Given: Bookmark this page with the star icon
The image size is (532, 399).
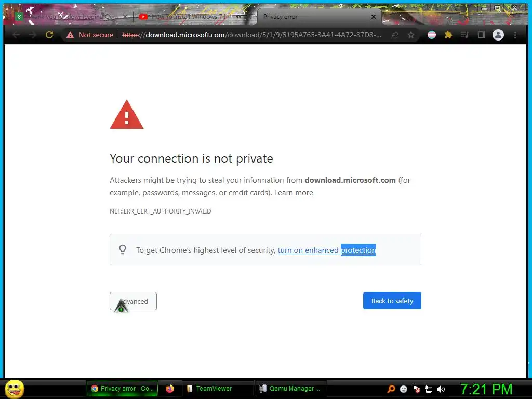Looking at the screenshot, I should pyautogui.click(x=411, y=35).
